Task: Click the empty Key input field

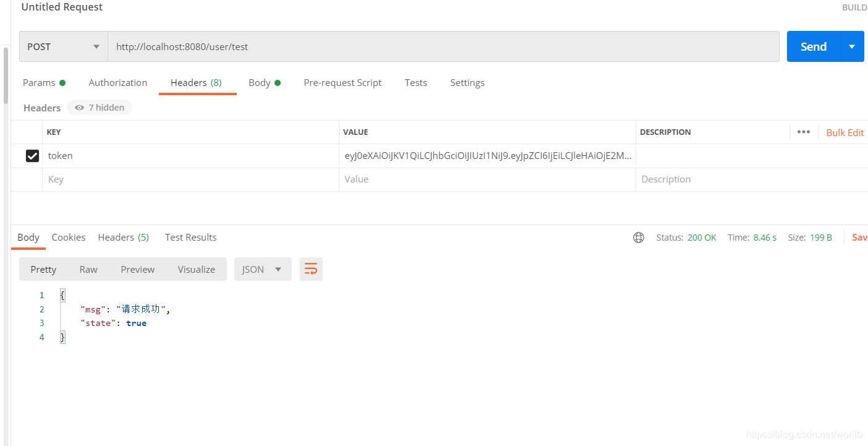Action: tap(190, 179)
